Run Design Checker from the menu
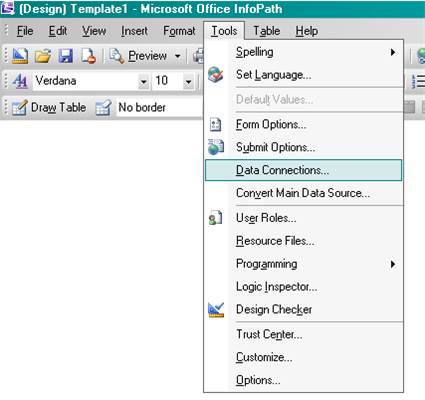This screenshot has height=400, width=425. 303,310
